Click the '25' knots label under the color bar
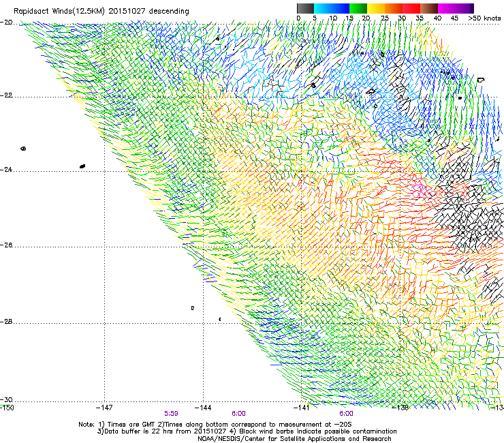Viewport: 504px width, 443px height. (384, 18)
